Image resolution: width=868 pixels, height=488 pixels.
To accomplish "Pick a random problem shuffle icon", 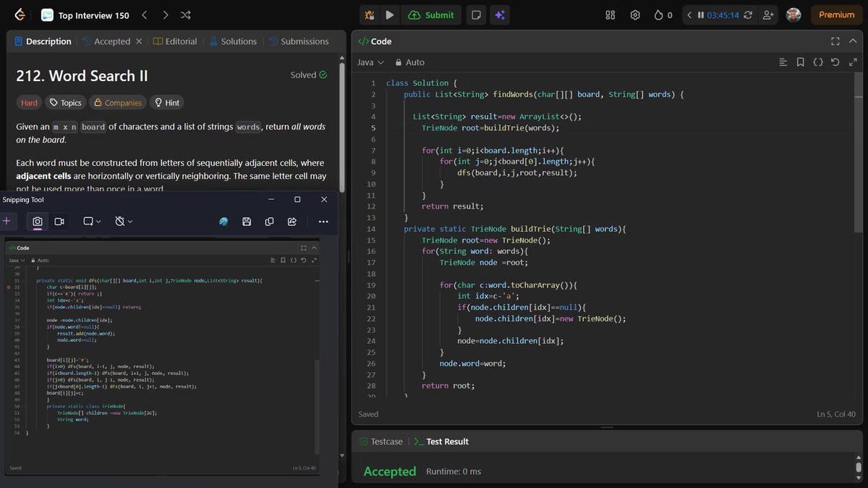I will (186, 14).
